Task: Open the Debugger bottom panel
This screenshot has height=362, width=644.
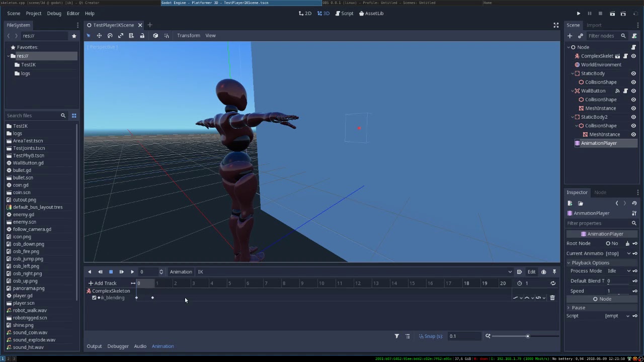Action: pos(118,346)
